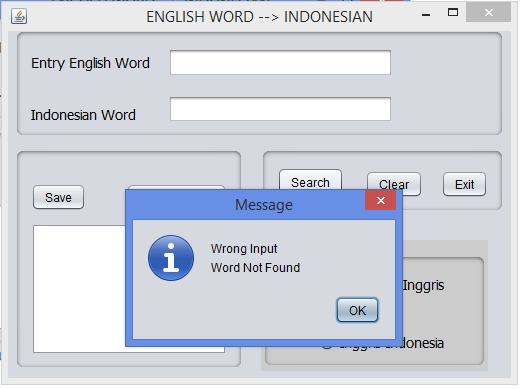This screenshot has height=389, width=521.
Task: Click the Exit button
Action: coord(464,184)
